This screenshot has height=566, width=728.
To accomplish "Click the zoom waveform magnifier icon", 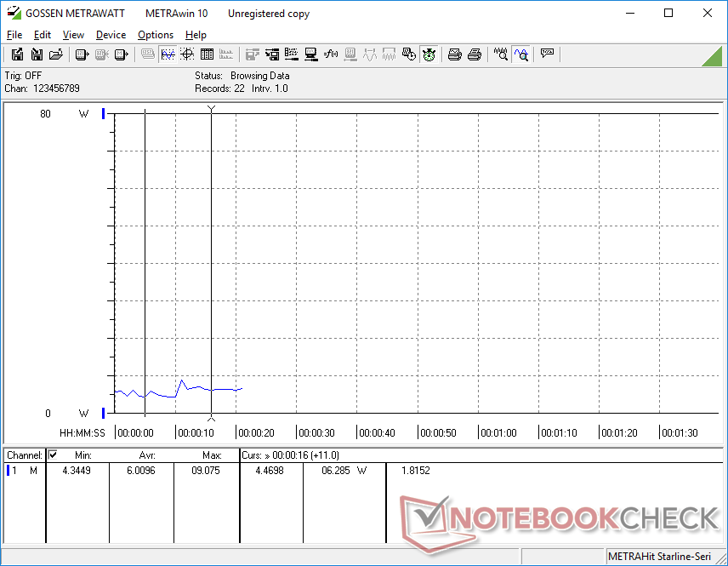I will [500, 54].
